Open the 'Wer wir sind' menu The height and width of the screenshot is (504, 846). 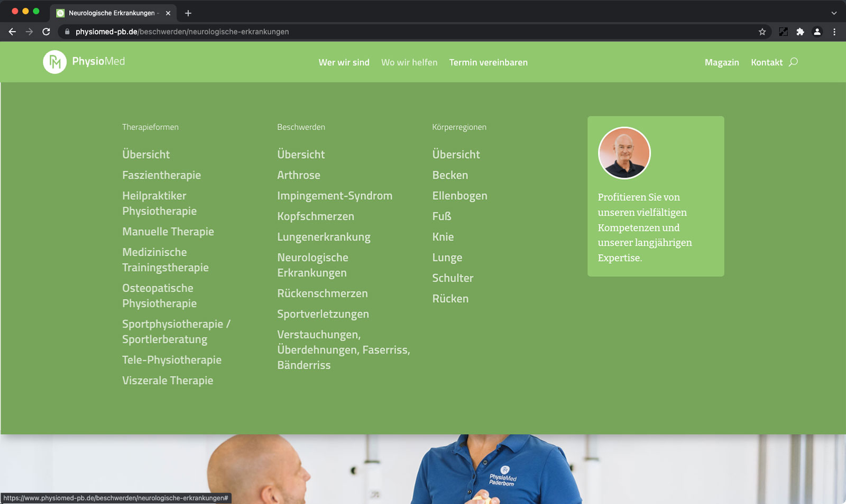[344, 62]
